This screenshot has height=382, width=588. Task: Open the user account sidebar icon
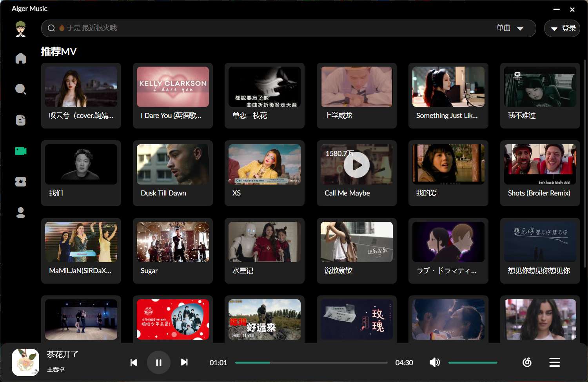21,212
